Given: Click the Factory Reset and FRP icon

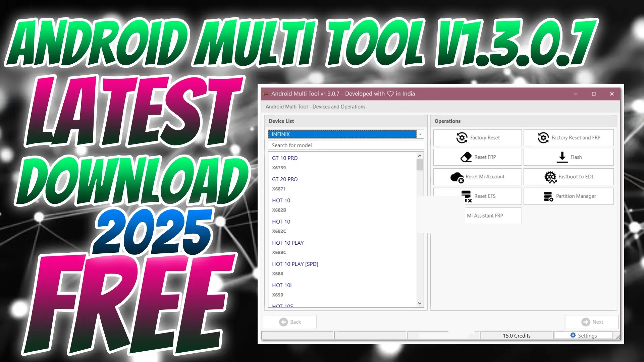Looking at the screenshot, I should [x=543, y=138].
